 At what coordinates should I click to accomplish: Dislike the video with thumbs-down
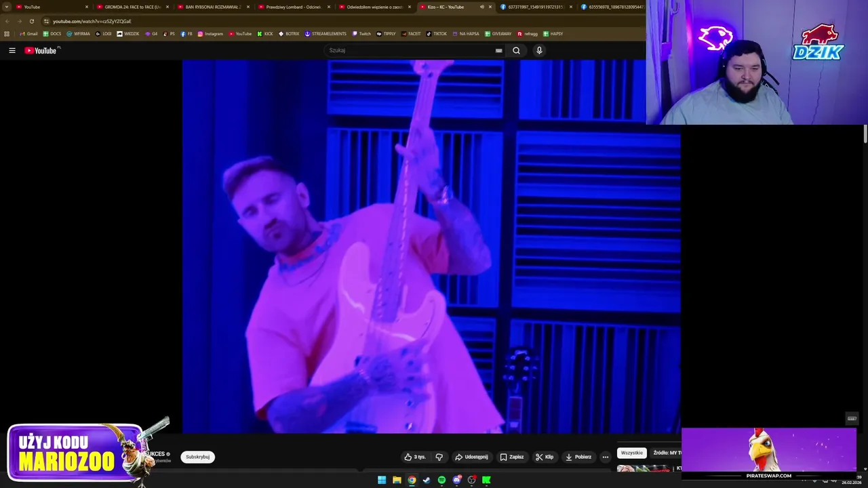tap(439, 457)
